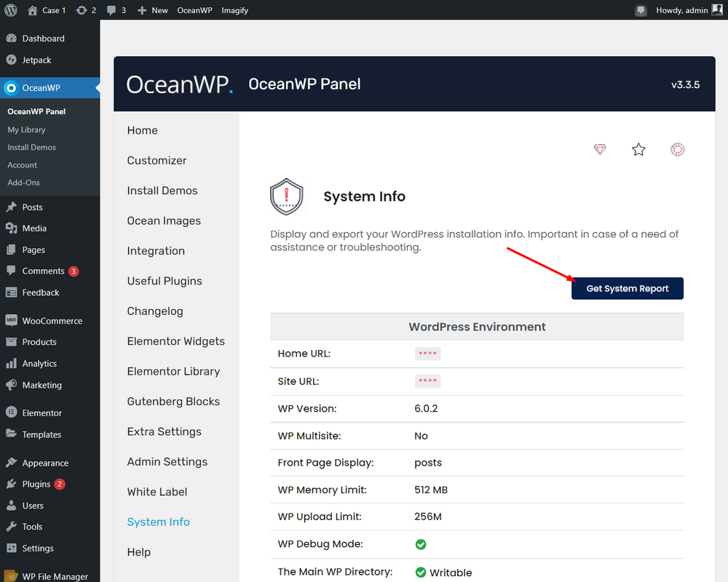Open the Case 1 site home link
This screenshot has width=728, height=582.
click(47, 10)
